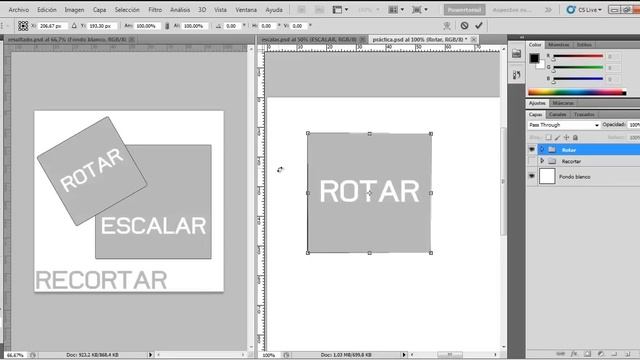Click the lock position icon
640x360 pixels.
(x=567, y=138)
